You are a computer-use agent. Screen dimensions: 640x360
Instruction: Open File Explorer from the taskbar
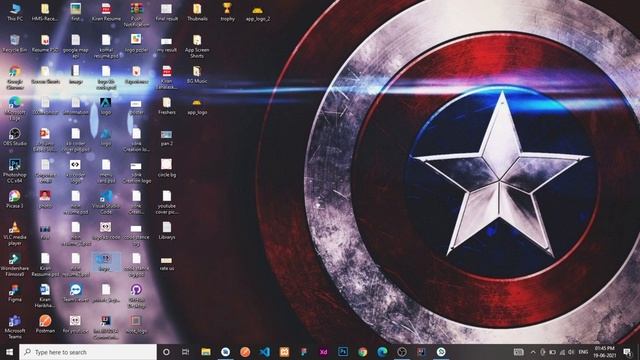[x=206, y=352]
